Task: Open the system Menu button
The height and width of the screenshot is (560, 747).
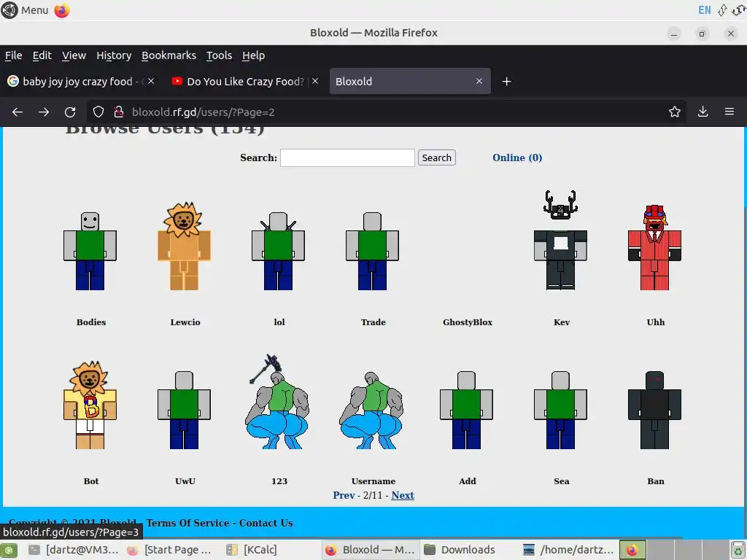Action: pos(25,10)
